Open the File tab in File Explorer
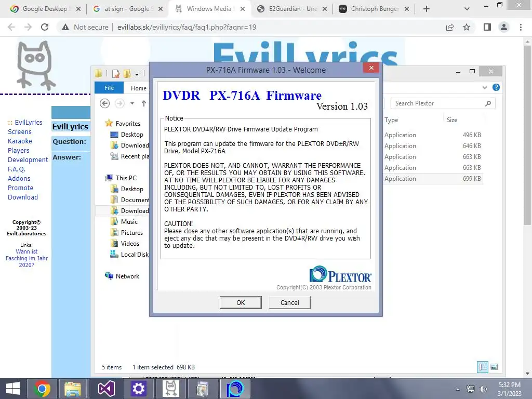This screenshot has height=399, width=532. pos(109,87)
